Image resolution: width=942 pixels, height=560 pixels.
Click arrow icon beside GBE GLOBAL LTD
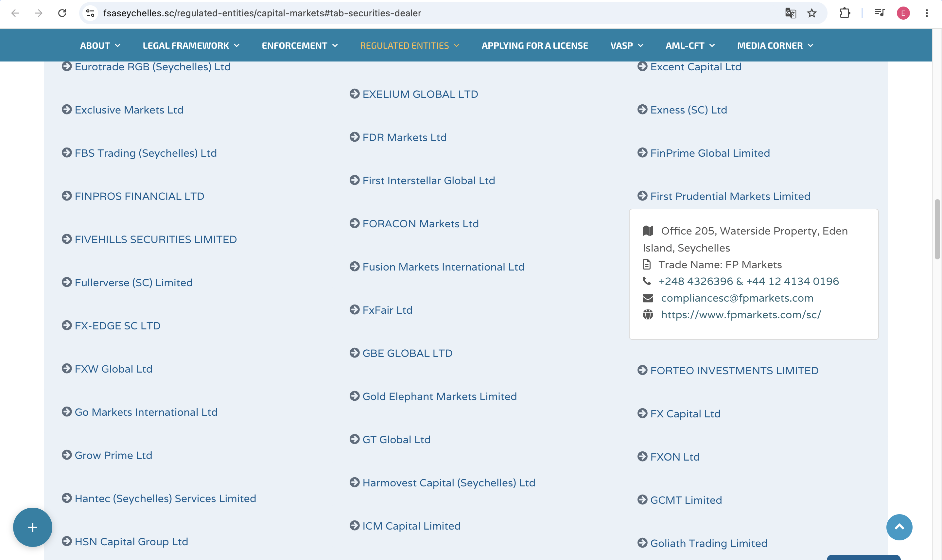click(354, 353)
